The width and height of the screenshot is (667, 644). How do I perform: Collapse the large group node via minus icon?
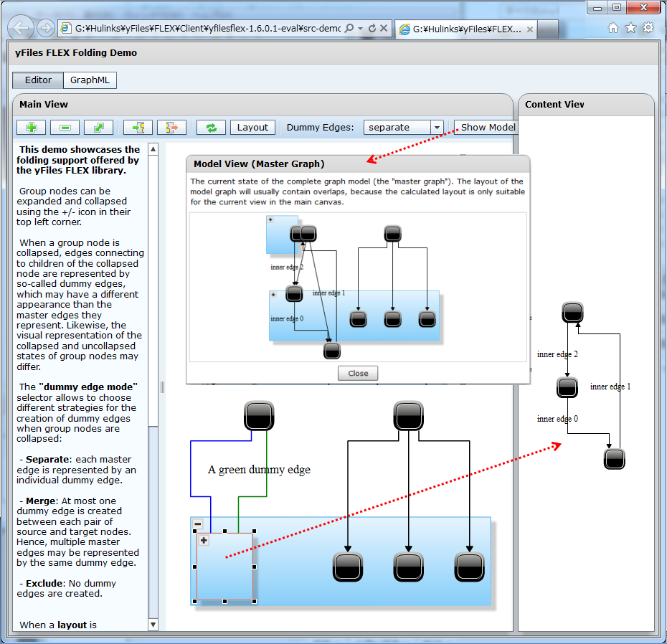(x=198, y=524)
